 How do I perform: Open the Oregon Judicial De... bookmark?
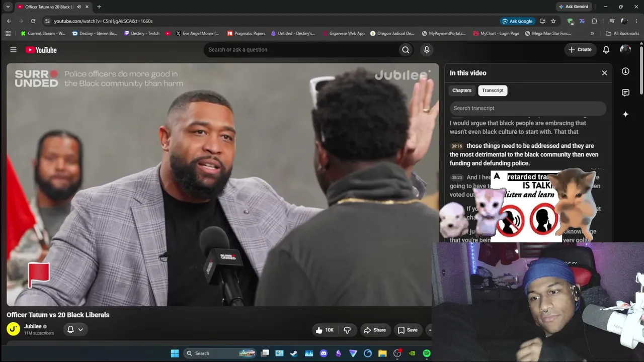click(x=392, y=34)
